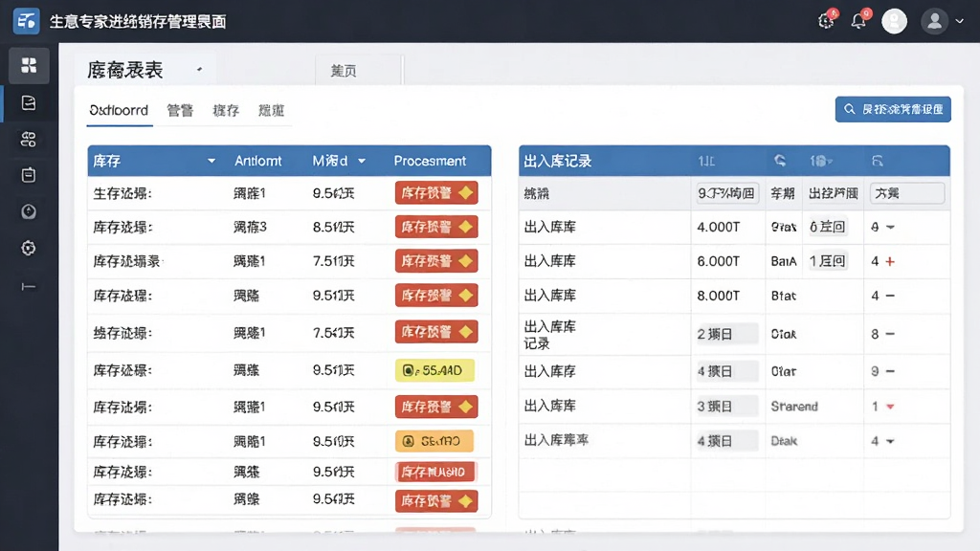Click the yellow 55.AAD status badge
980x551 pixels.
[435, 370]
